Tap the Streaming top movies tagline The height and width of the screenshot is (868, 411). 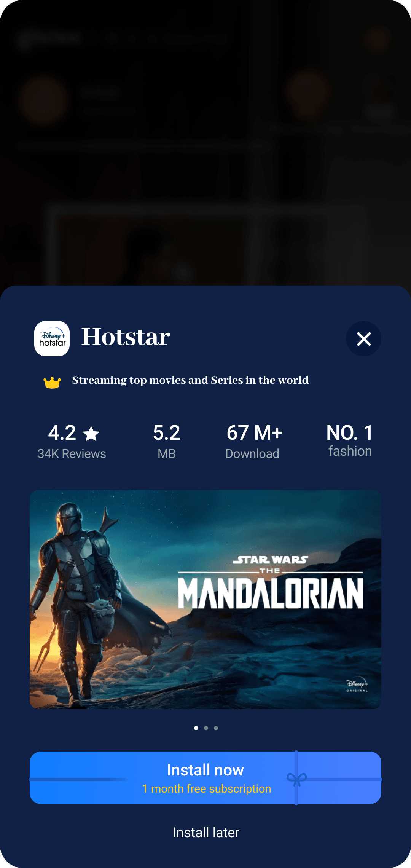[190, 380]
